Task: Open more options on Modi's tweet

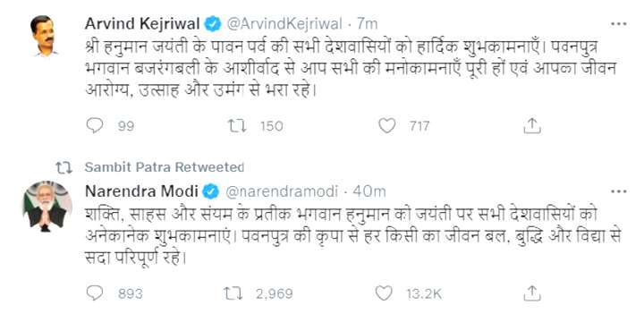Action: coord(619,191)
